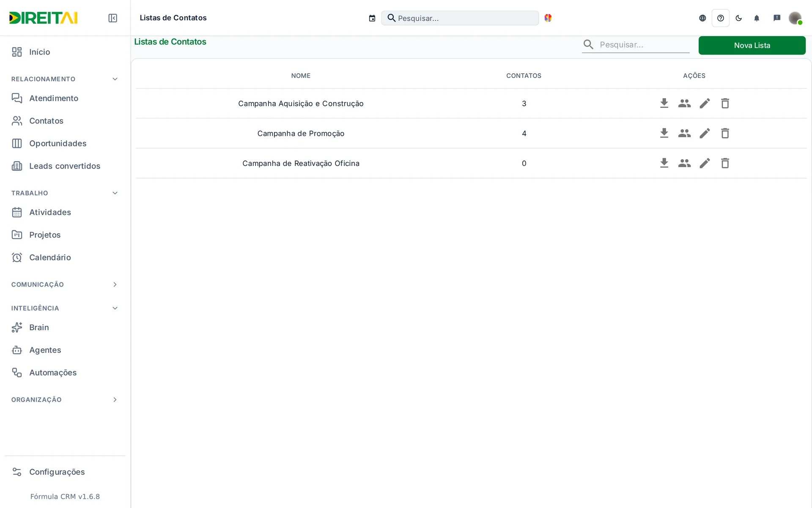Download Campanha Aquisição e Construção list
812x508 pixels.
pyautogui.click(x=664, y=103)
